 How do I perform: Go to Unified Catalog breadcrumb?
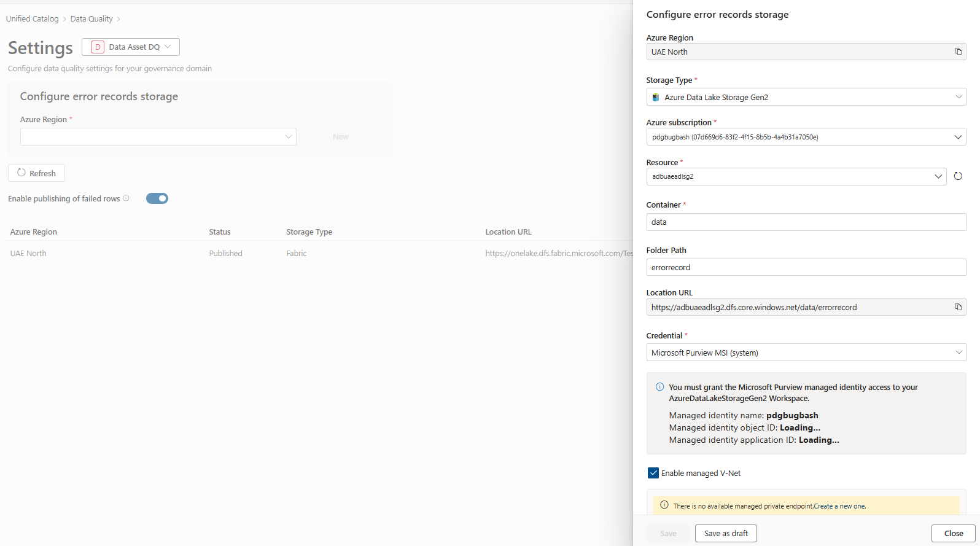(32, 18)
